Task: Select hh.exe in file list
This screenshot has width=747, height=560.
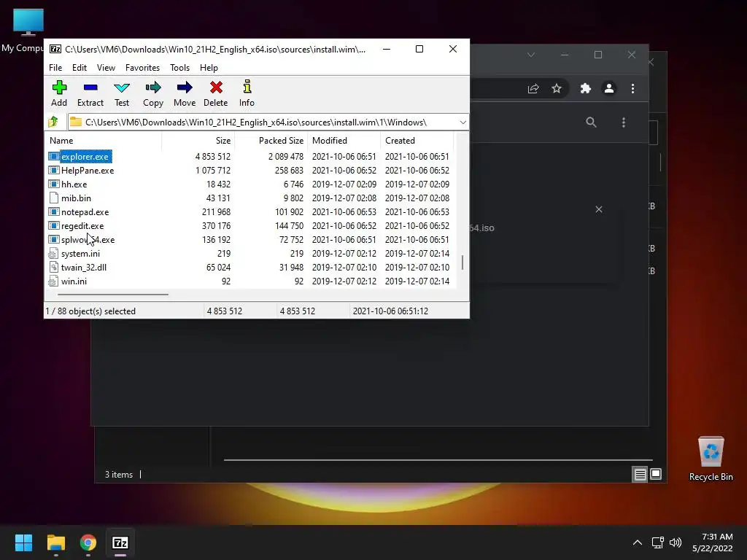Action: click(74, 184)
